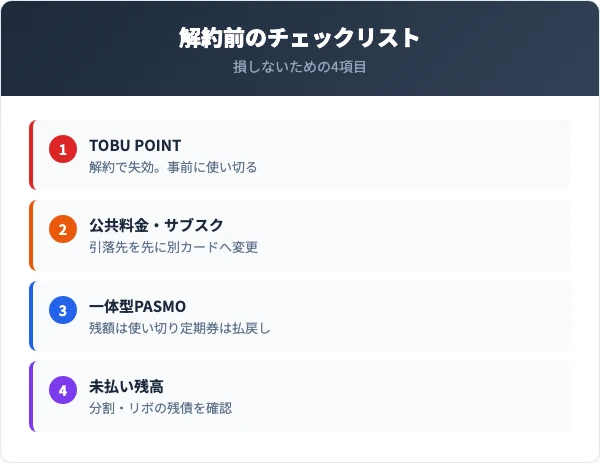Click the blue number 3 circle badge
The image size is (600, 463).
pyautogui.click(x=63, y=310)
